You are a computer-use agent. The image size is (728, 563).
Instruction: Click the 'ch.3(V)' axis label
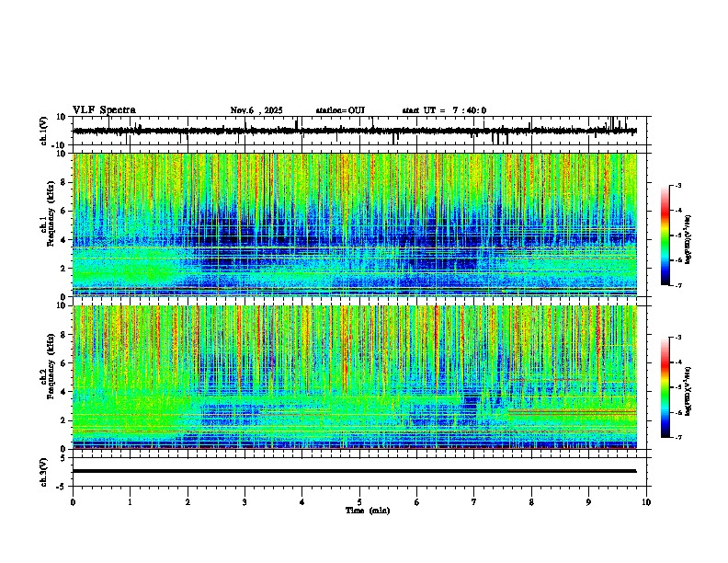click(x=44, y=472)
